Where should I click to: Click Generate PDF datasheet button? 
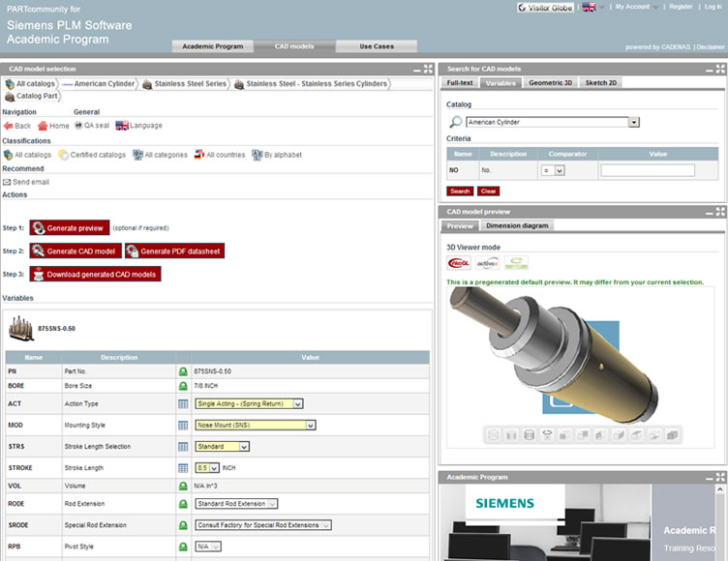pos(174,251)
